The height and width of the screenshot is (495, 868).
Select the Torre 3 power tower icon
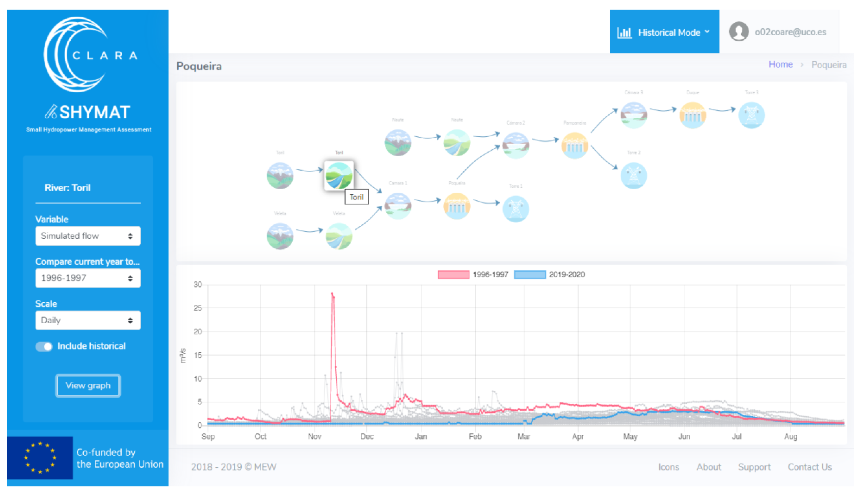point(751,115)
